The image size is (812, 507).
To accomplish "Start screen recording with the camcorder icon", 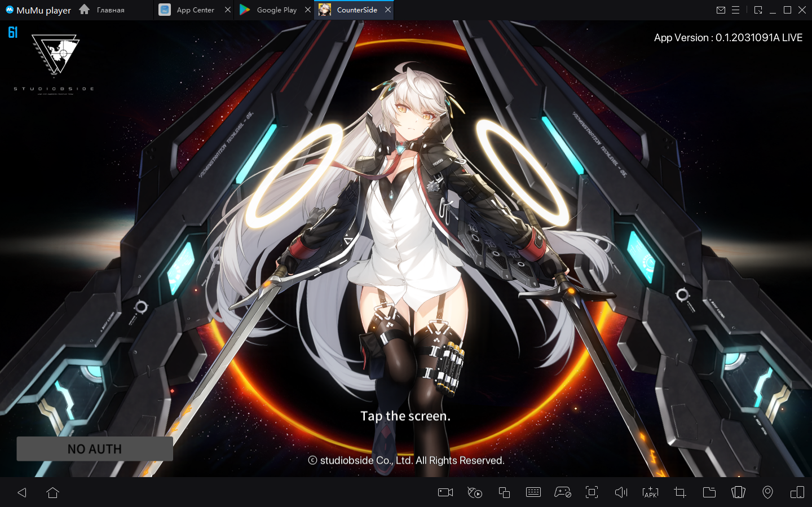I will coord(445,492).
